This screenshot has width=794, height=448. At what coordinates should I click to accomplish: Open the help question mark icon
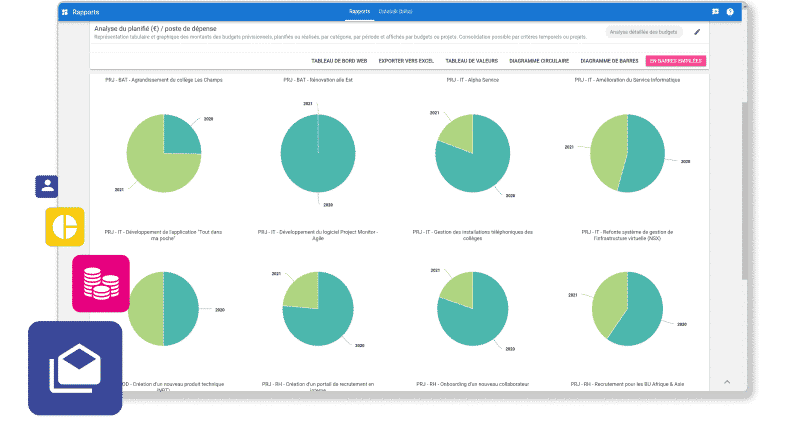730,12
